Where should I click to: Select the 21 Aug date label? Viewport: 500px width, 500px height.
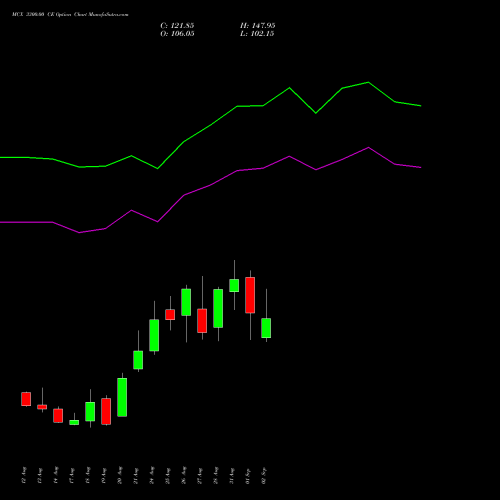click(136, 476)
